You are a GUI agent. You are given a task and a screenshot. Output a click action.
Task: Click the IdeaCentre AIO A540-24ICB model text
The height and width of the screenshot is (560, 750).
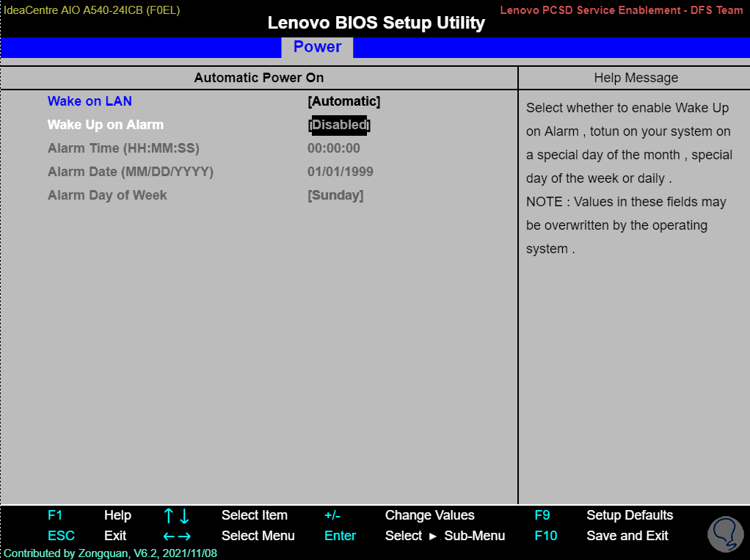coord(92,10)
